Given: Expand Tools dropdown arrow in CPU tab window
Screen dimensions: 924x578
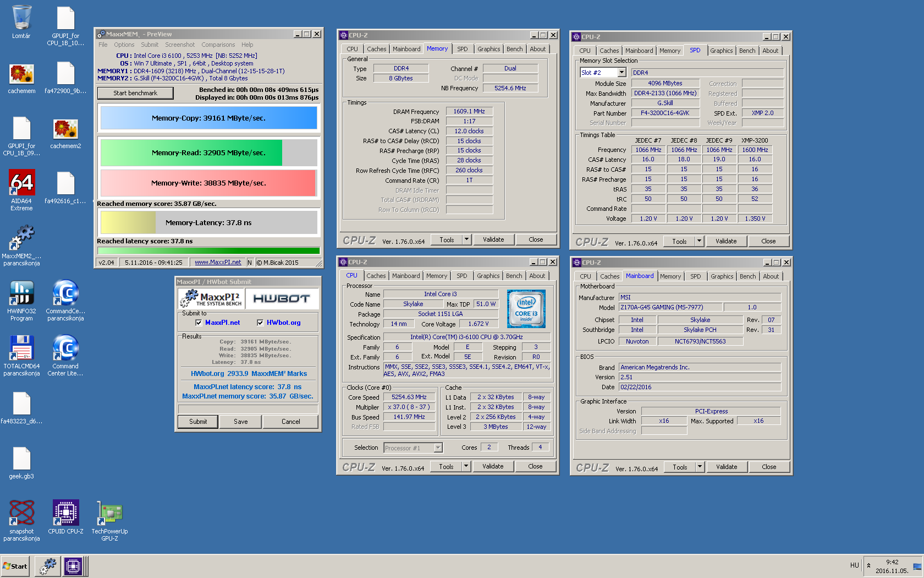Looking at the screenshot, I should point(466,466).
